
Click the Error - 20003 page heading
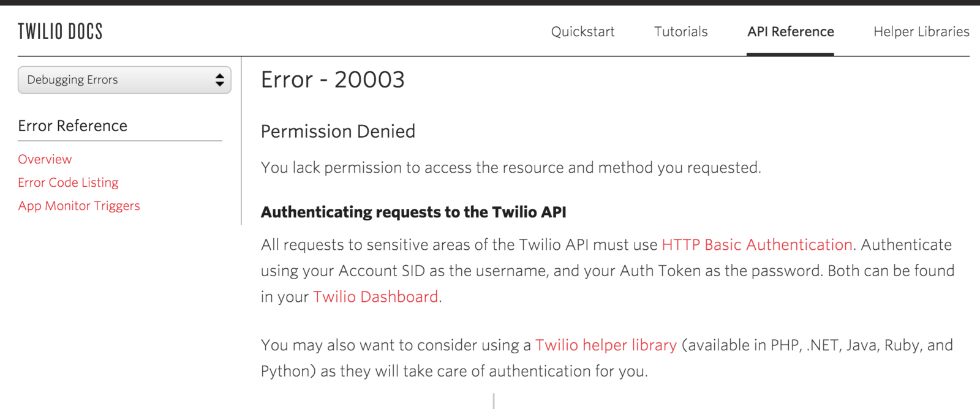[x=333, y=80]
